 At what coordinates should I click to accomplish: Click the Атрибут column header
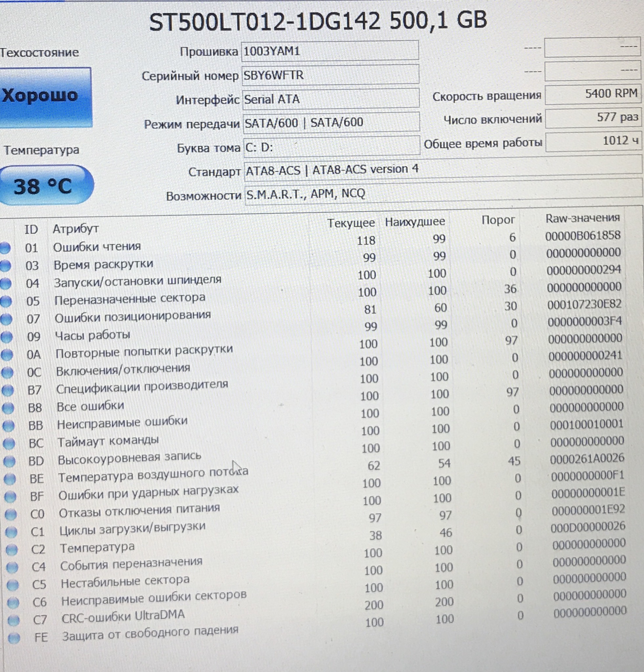(x=76, y=228)
